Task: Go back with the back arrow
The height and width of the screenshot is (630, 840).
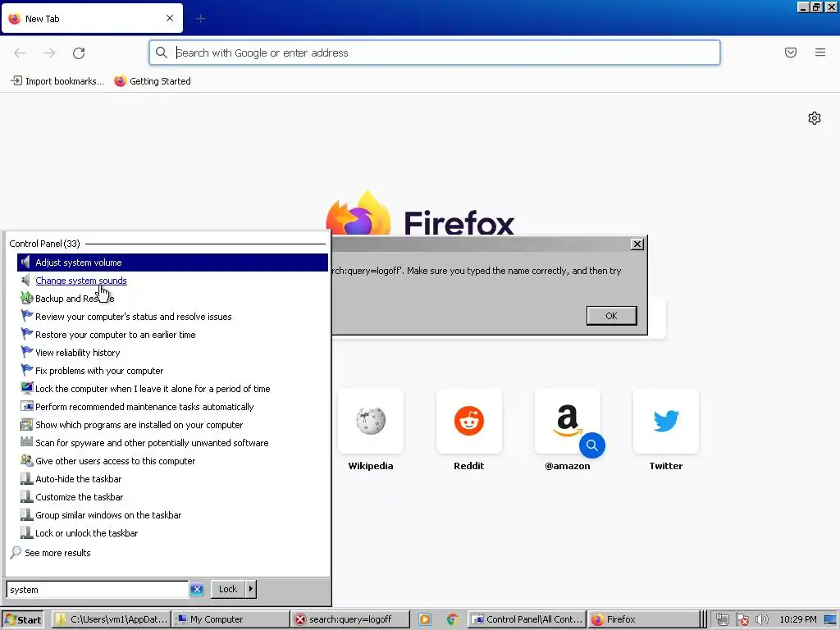Action: pyautogui.click(x=20, y=52)
